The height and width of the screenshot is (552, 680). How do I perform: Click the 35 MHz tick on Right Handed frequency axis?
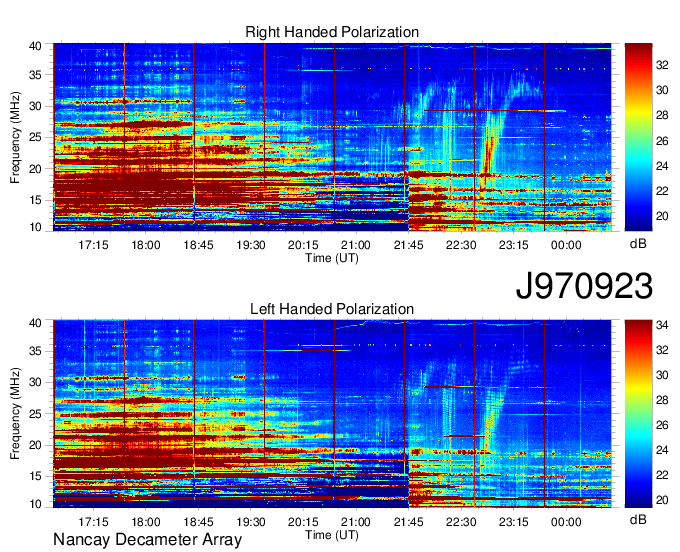click(35, 75)
